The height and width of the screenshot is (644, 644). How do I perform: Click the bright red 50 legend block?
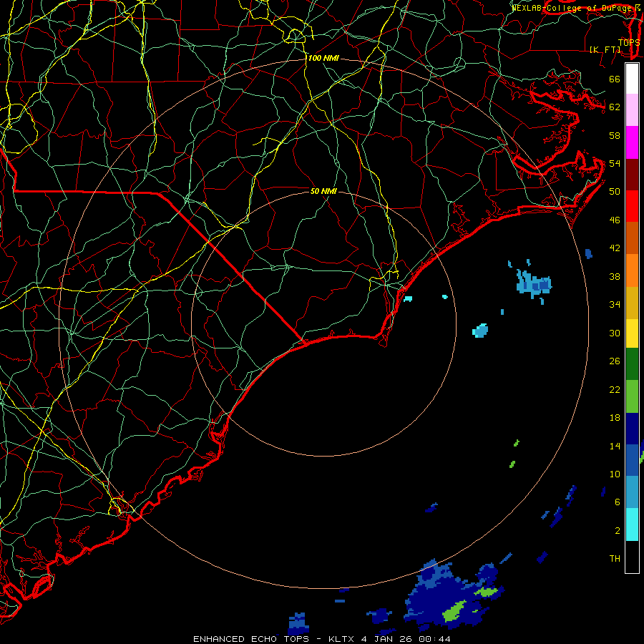coord(632,206)
